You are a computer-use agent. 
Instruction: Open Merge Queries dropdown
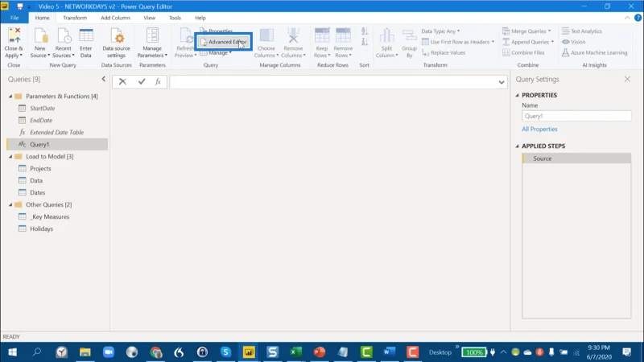(526, 31)
